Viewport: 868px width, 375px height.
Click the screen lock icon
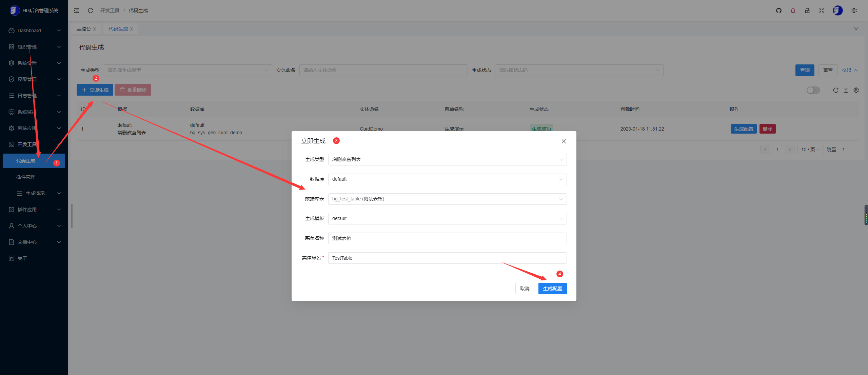point(807,11)
